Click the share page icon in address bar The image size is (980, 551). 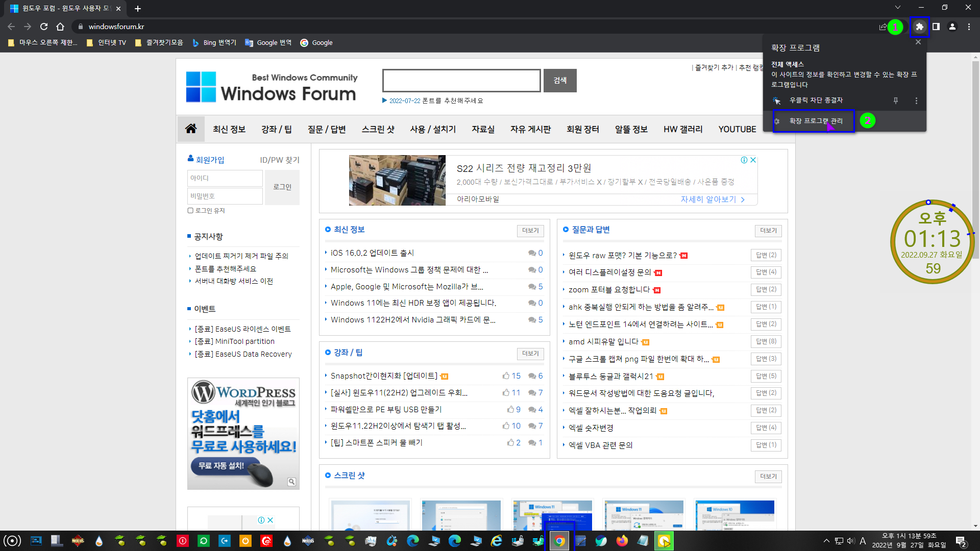click(883, 27)
